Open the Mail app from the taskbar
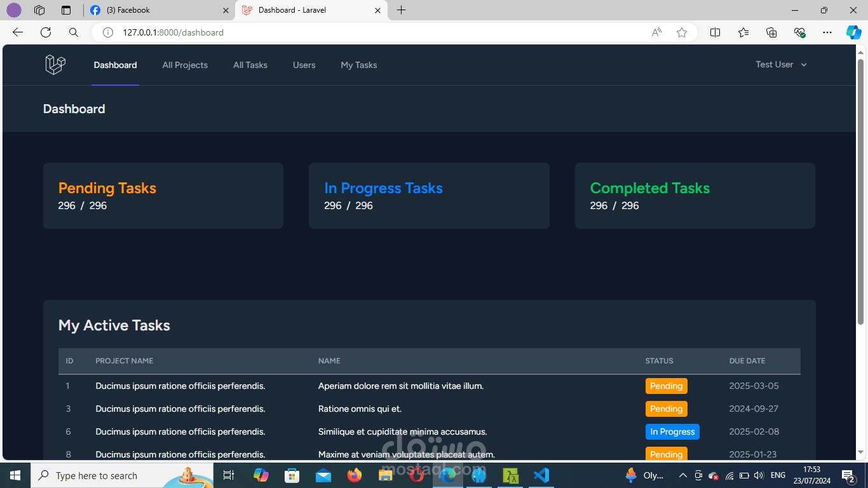Image resolution: width=868 pixels, height=488 pixels. pos(323,475)
